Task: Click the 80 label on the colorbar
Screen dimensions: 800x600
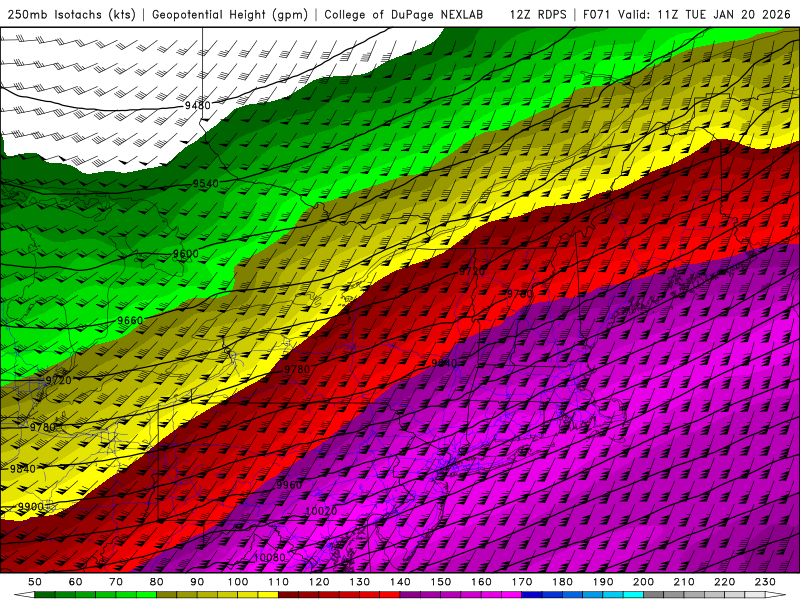Action: click(157, 582)
